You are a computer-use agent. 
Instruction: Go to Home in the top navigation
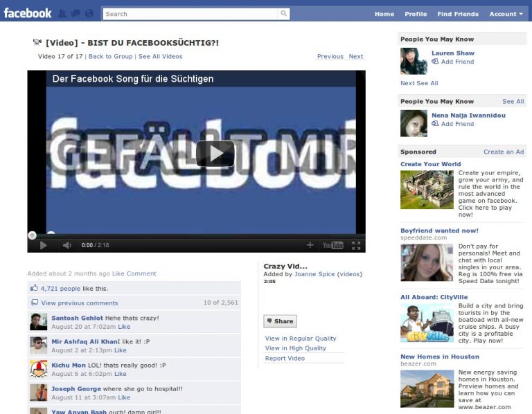click(384, 14)
